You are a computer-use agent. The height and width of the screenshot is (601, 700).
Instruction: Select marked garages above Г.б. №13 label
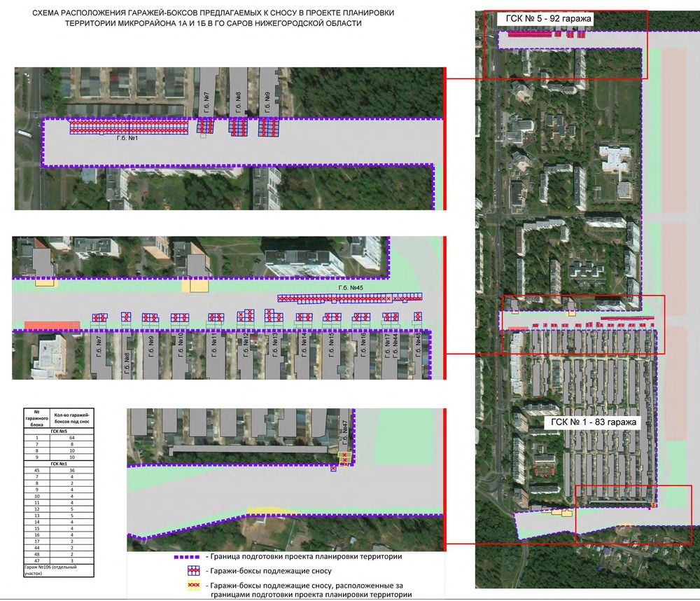click(x=272, y=315)
